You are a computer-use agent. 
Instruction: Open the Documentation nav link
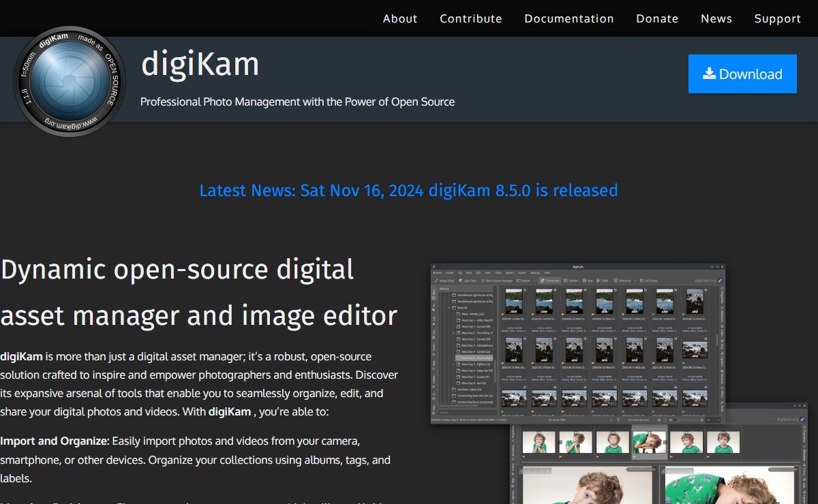tap(569, 18)
